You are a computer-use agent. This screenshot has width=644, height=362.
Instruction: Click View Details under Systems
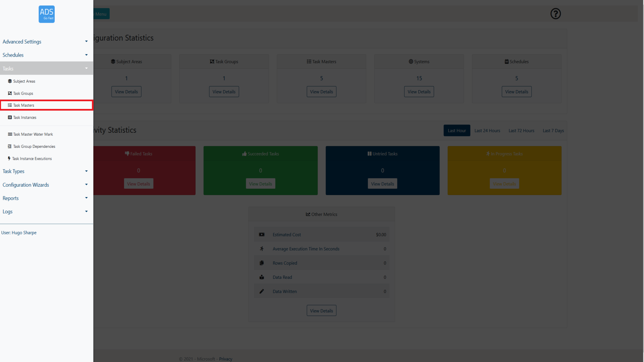coord(419,92)
